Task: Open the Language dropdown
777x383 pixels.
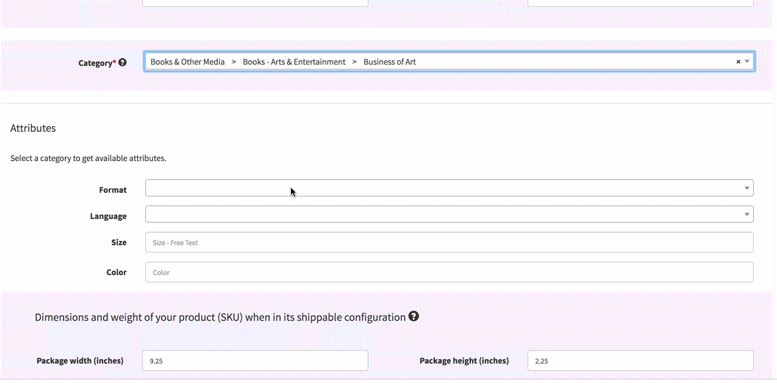Action: point(449,215)
